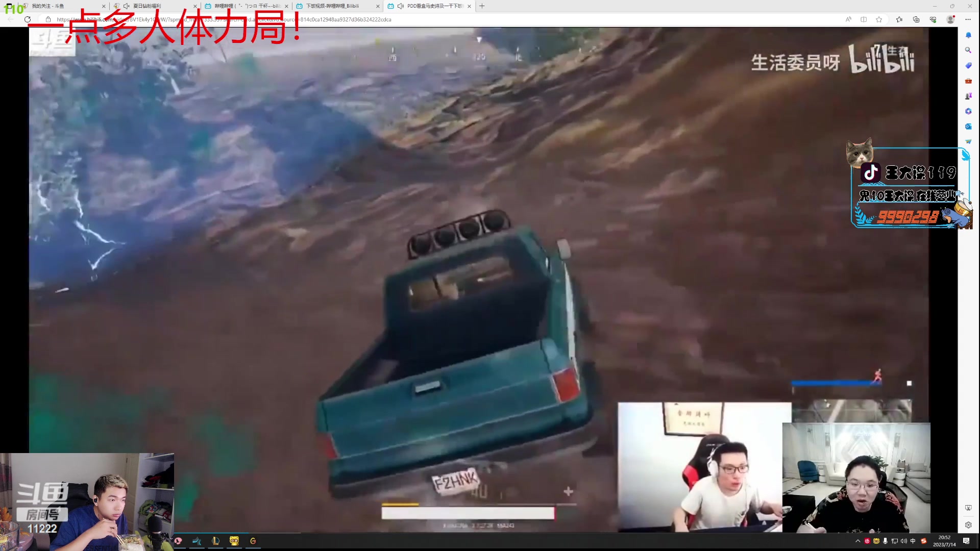Open sidebar settings gear
Viewport: 980px width, 551px height.
click(x=968, y=525)
